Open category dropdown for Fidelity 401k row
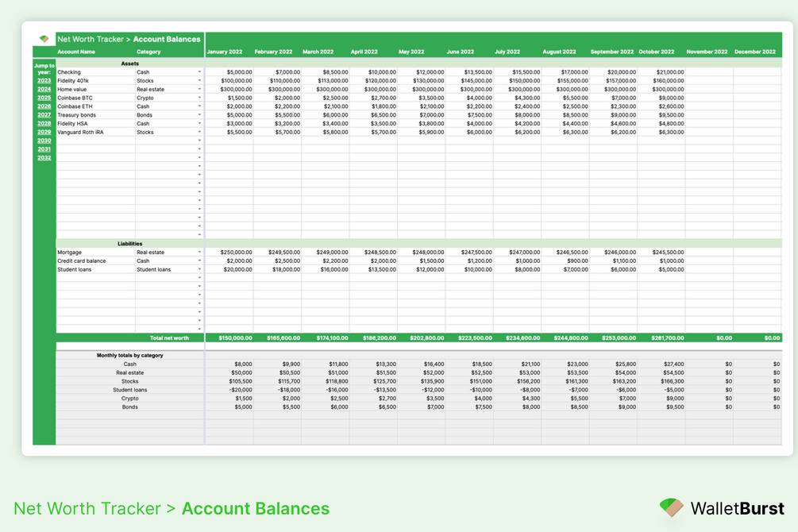Viewport: 798px width, 532px height. (x=199, y=80)
